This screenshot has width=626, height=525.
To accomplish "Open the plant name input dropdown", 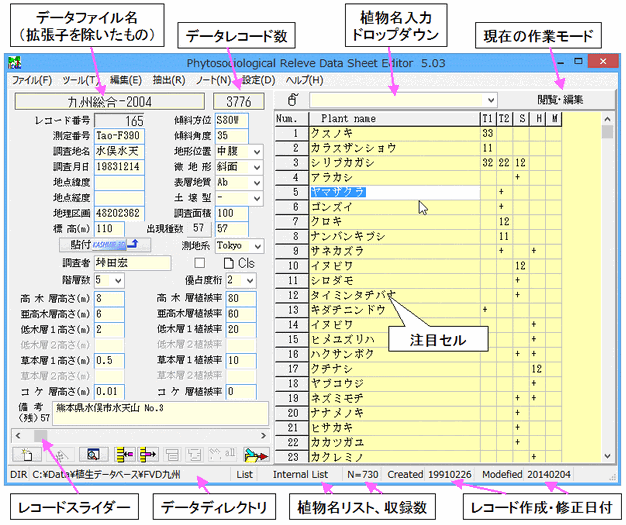I will (x=491, y=100).
